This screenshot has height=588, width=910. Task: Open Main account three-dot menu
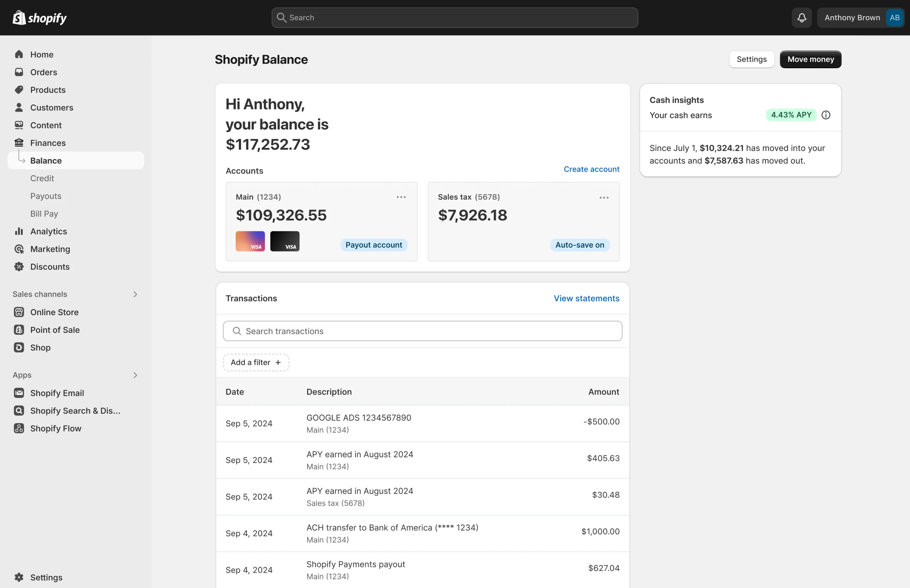(401, 197)
